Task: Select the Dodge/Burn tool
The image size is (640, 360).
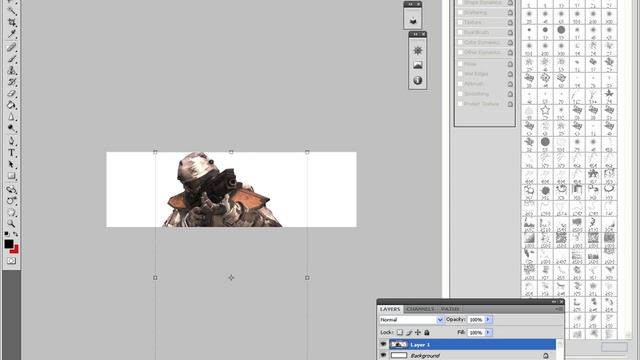Action: coord(11,129)
